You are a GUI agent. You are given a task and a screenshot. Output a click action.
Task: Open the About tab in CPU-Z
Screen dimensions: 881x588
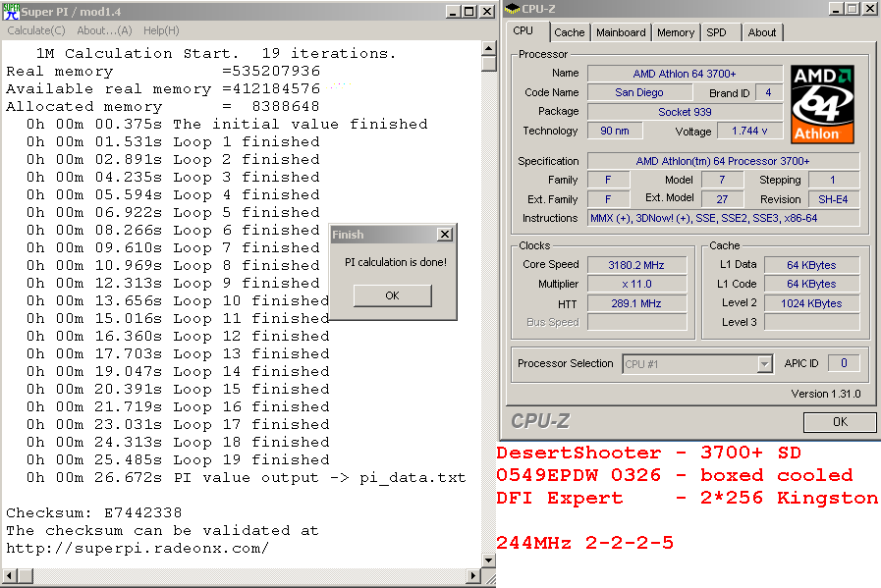point(762,32)
